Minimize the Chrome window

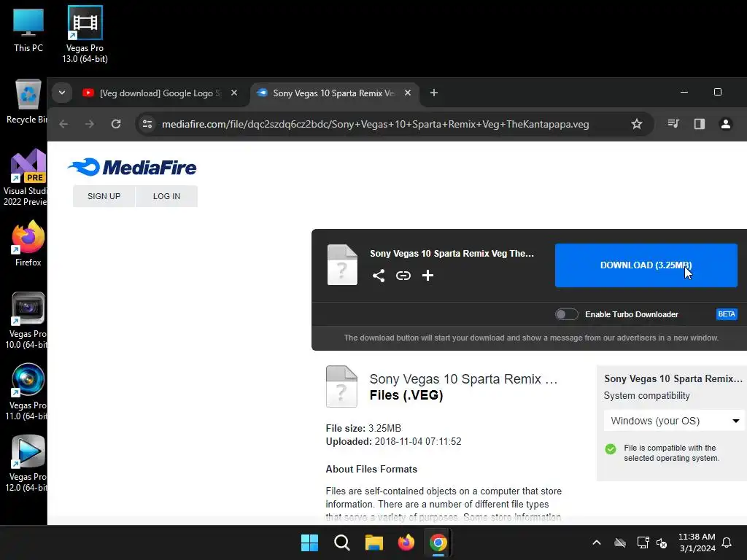[x=684, y=92]
